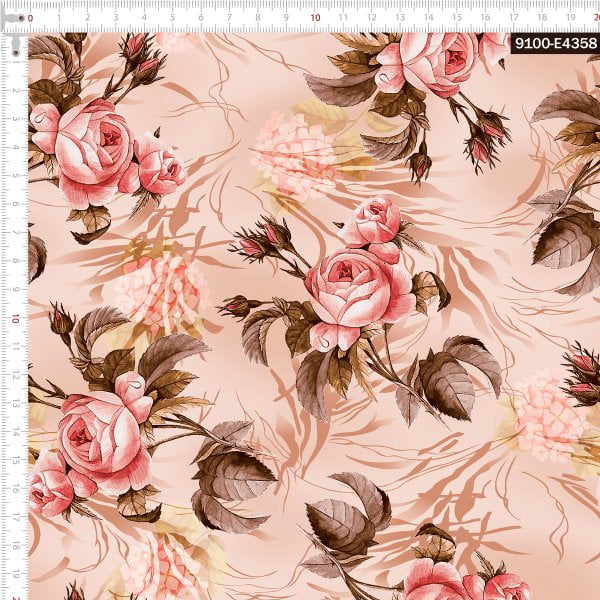Image resolution: width=600 pixels, height=600 pixels.
Task: Click the 10 mark on the top ruler
Action: (x=316, y=17)
